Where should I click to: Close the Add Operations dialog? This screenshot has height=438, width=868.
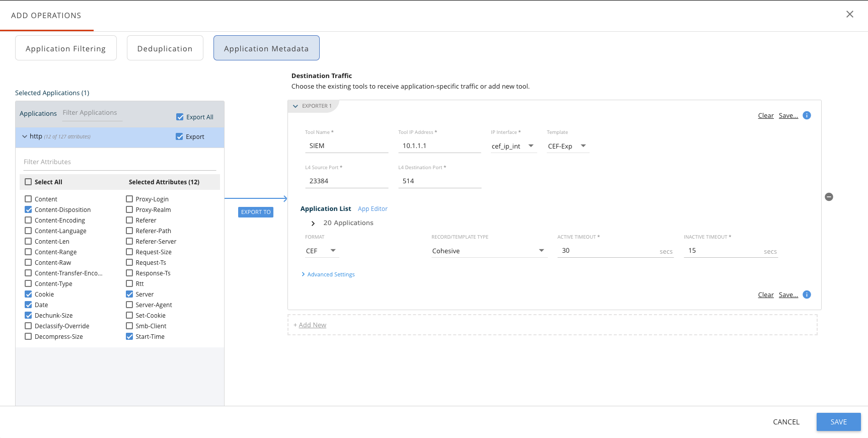[850, 14]
